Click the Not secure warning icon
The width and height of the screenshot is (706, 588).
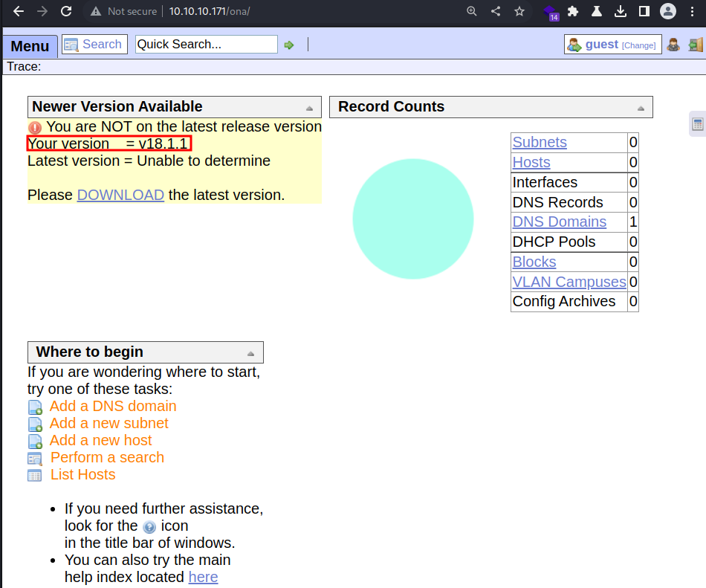[x=95, y=11]
